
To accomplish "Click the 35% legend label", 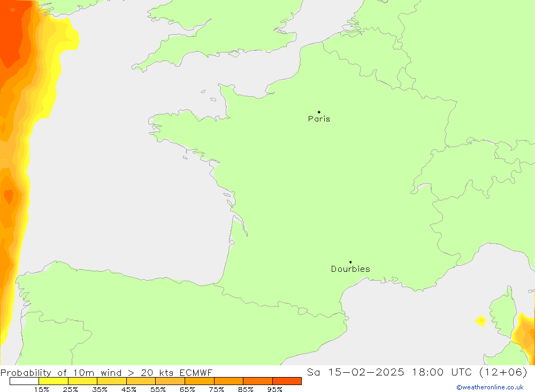I will click(100, 389).
